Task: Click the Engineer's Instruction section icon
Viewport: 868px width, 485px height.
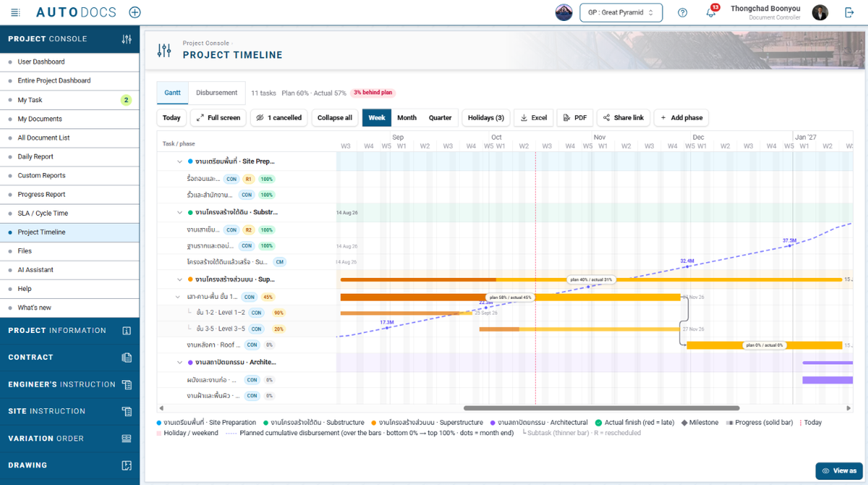Action: tap(127, 384)
